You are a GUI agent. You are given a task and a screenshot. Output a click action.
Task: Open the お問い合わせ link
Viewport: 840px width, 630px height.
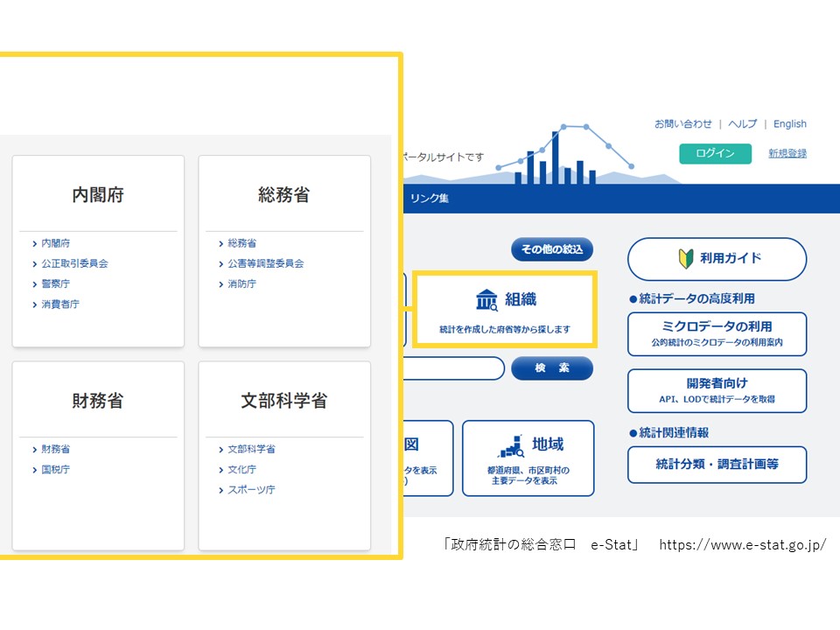[x=683, y=123]
